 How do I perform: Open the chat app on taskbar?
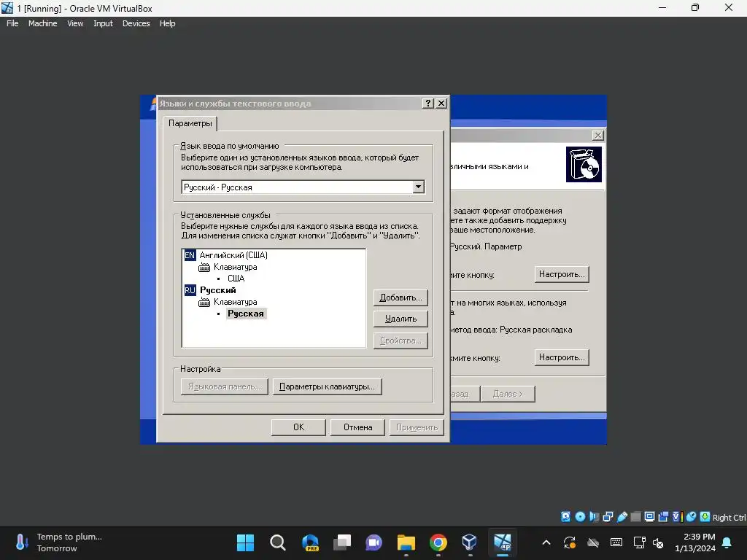[374, 542]
